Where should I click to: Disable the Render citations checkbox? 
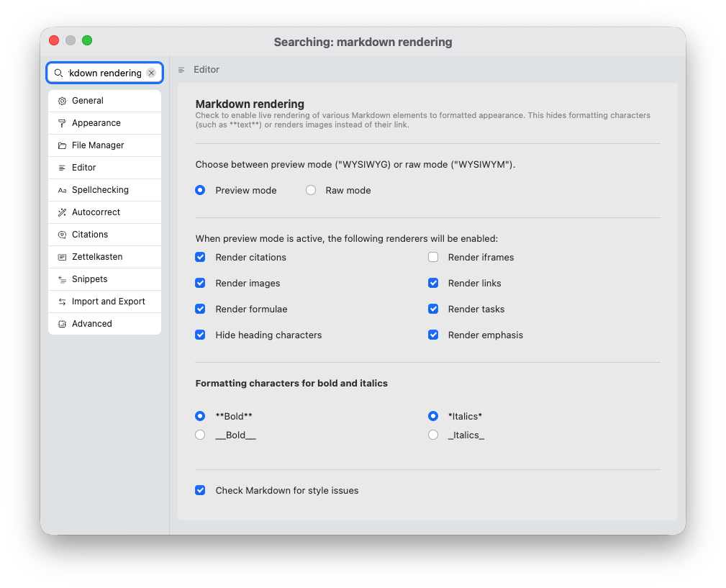click(x=200, y=257)
